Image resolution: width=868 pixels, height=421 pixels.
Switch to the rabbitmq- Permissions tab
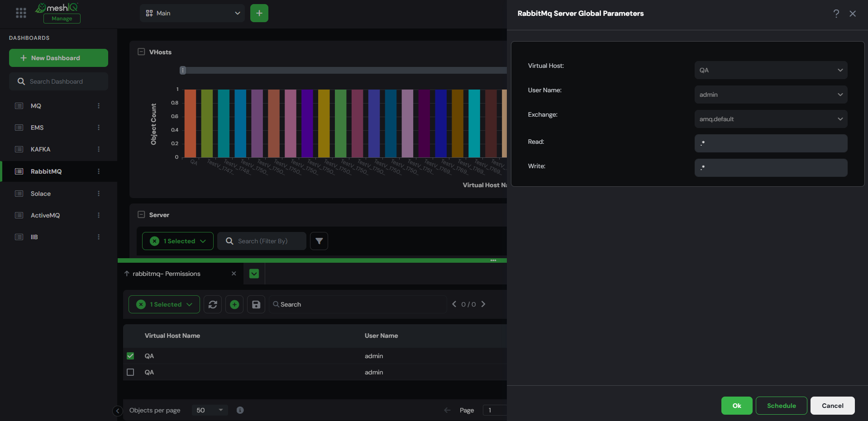tap(167, 274)
